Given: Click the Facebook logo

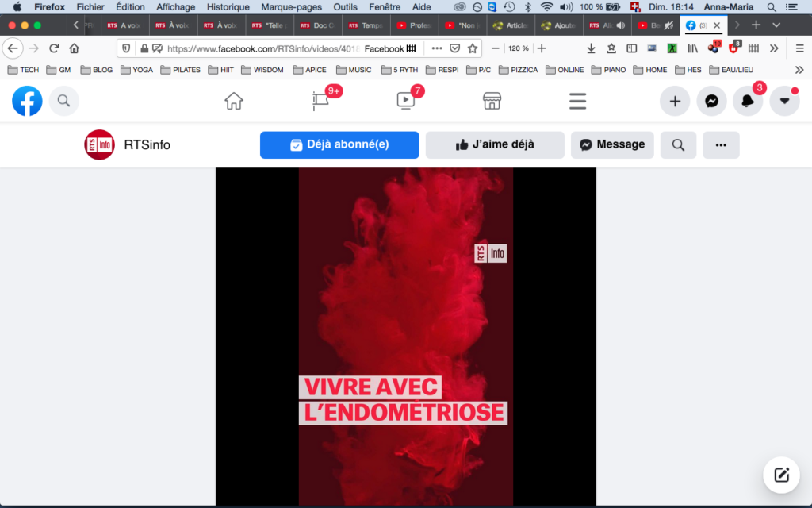Looking at the screenshot, I should point(27,101).
